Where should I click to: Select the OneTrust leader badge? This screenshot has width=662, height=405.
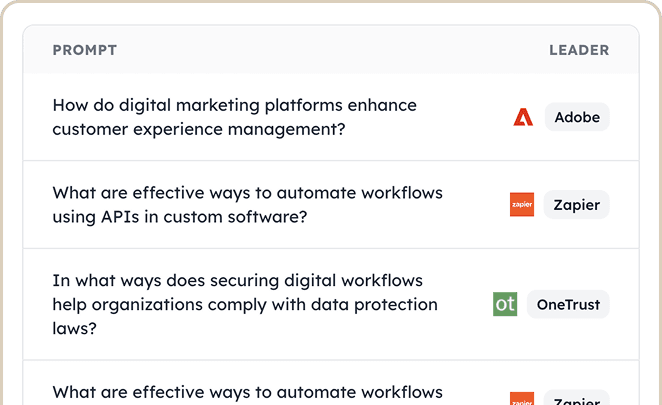(x=568, y=304)
